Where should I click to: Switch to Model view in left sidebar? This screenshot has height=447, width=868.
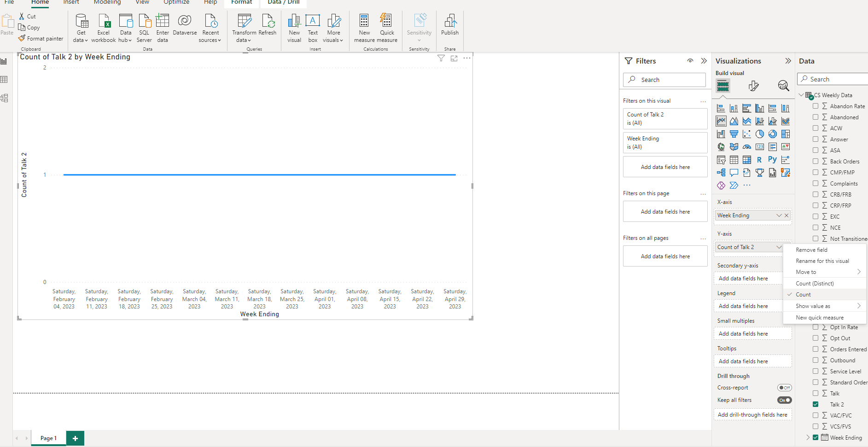click(x=4, y=98)
